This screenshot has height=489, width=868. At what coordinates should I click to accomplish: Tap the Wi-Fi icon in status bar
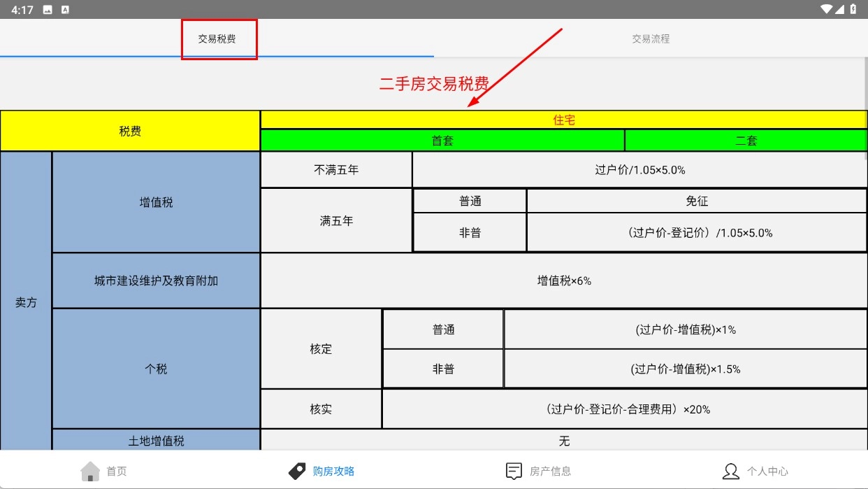(827, 9)
